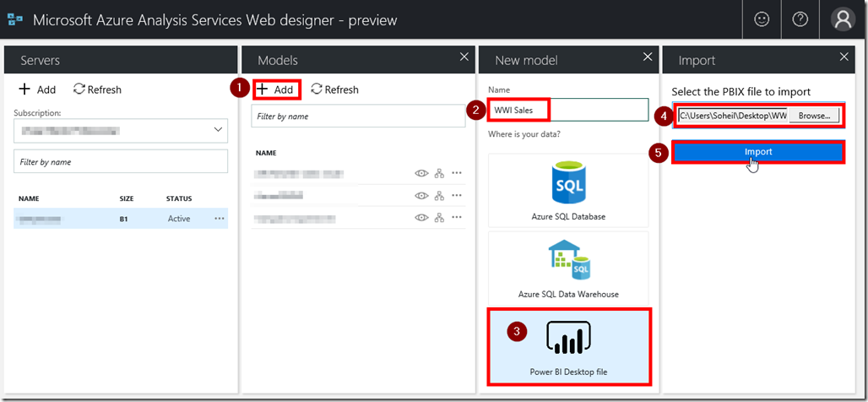Toggle the eye icon on first model row
This screenshot has height=402, width=868.
tap(422, 173)
